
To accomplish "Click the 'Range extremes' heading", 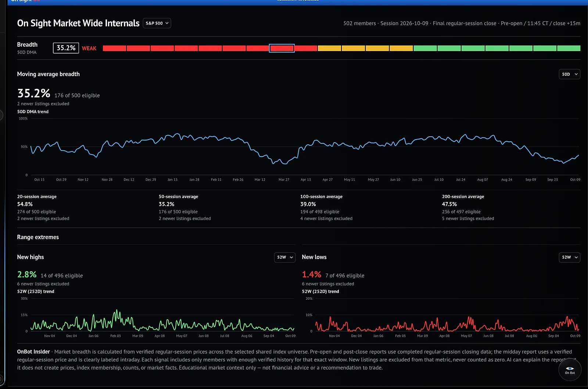I will coord(38,237).
